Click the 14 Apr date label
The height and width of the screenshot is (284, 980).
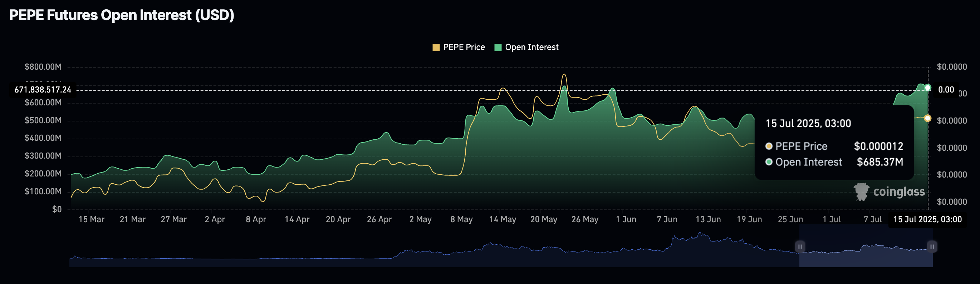click(297, 219)
